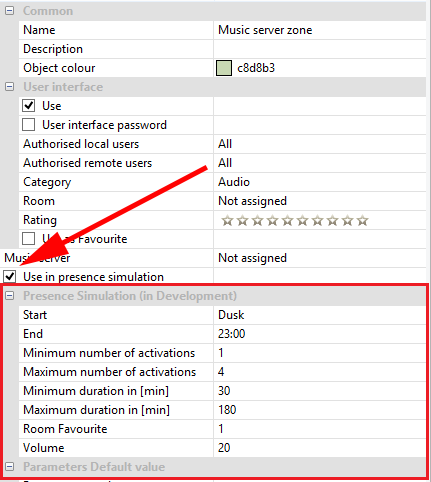Change the Category value Audio
The height and width of the screenshot is (482, 431).
[319, 182]
